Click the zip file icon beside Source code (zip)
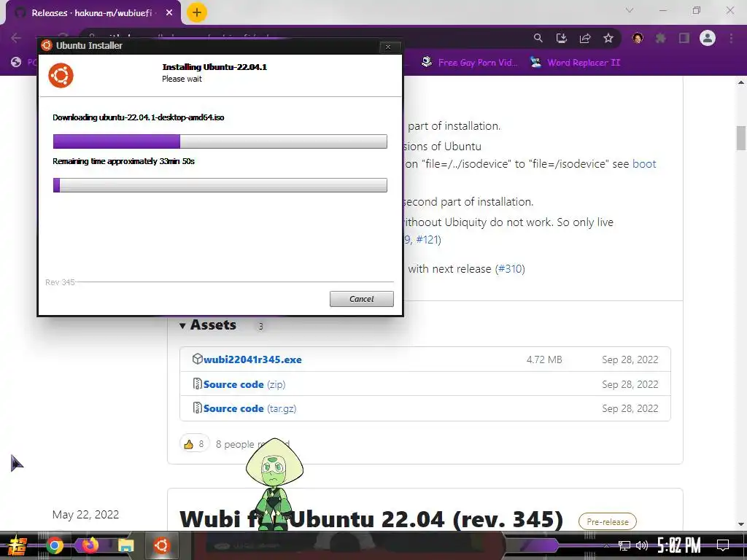This screenshot has width=747, height=560. coord(197,384)
